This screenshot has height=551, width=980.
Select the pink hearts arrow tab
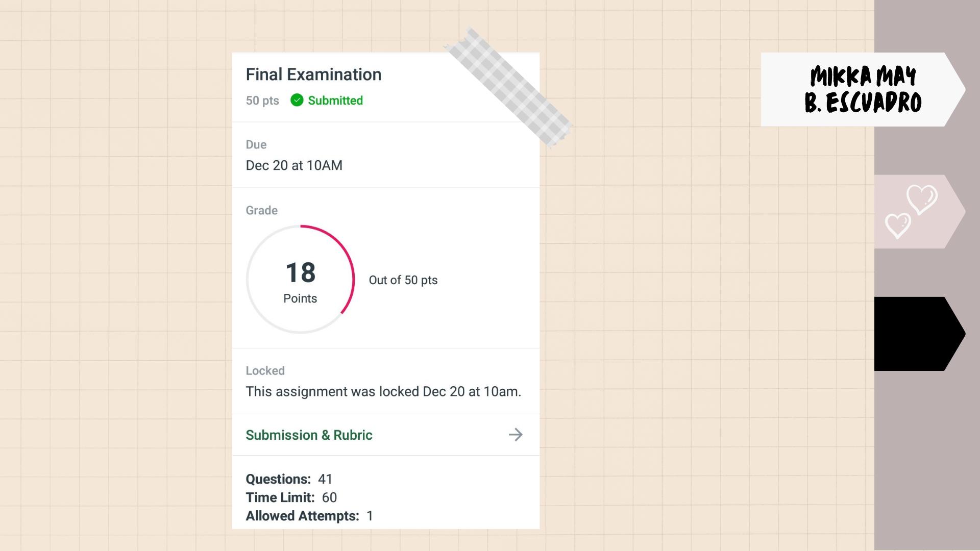point(919,212)
